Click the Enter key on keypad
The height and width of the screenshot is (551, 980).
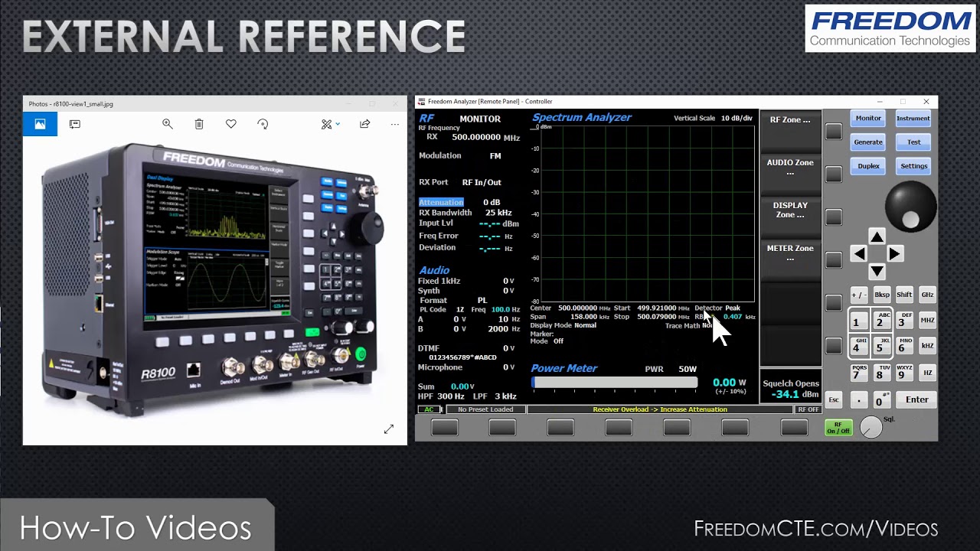tap(916, 399)
